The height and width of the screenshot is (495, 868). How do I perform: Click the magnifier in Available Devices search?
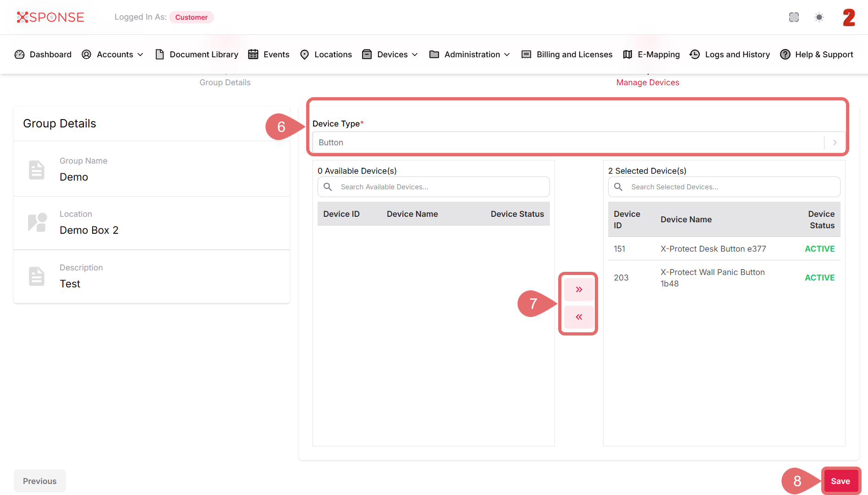coord(328,187)
